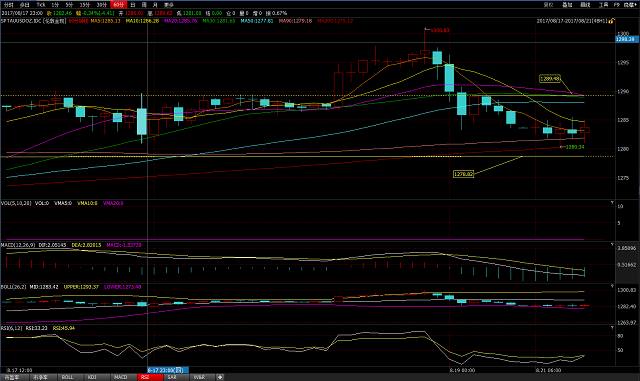Collapse the RSI panel with its corner arrow
This screenshot has height=381, width=640.
point(612,328)
